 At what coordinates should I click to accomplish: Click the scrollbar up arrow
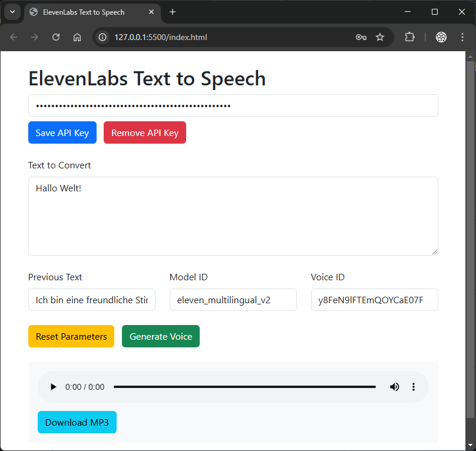click(x=470, y=57)
